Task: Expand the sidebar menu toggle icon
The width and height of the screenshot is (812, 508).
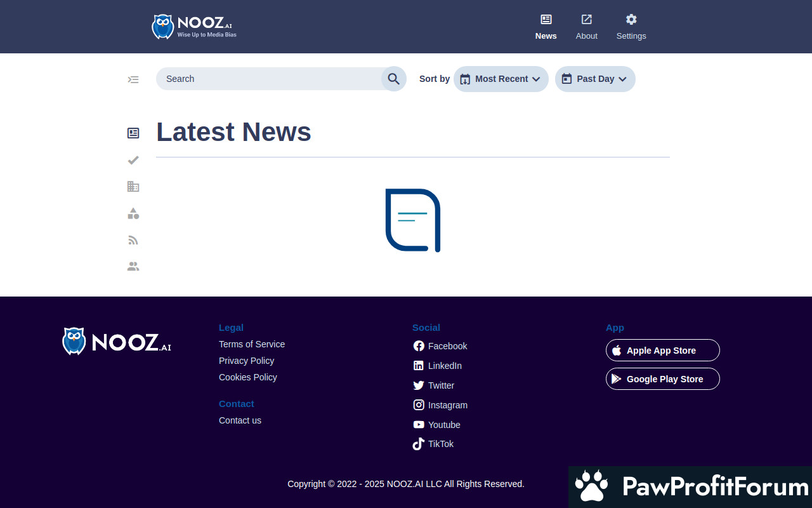Action: 133,79
